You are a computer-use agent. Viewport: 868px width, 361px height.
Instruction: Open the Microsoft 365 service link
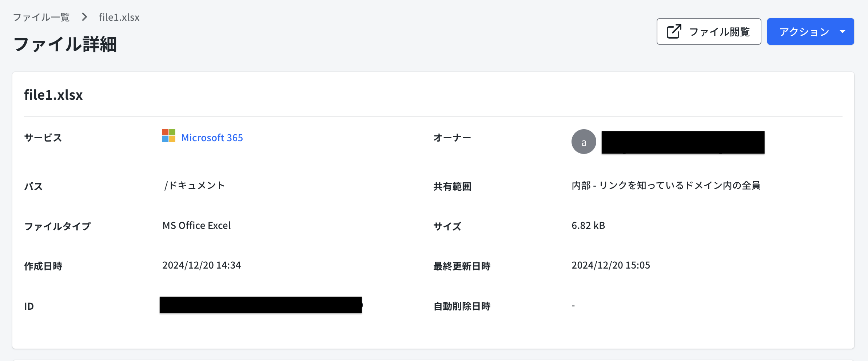coord(212,138)
